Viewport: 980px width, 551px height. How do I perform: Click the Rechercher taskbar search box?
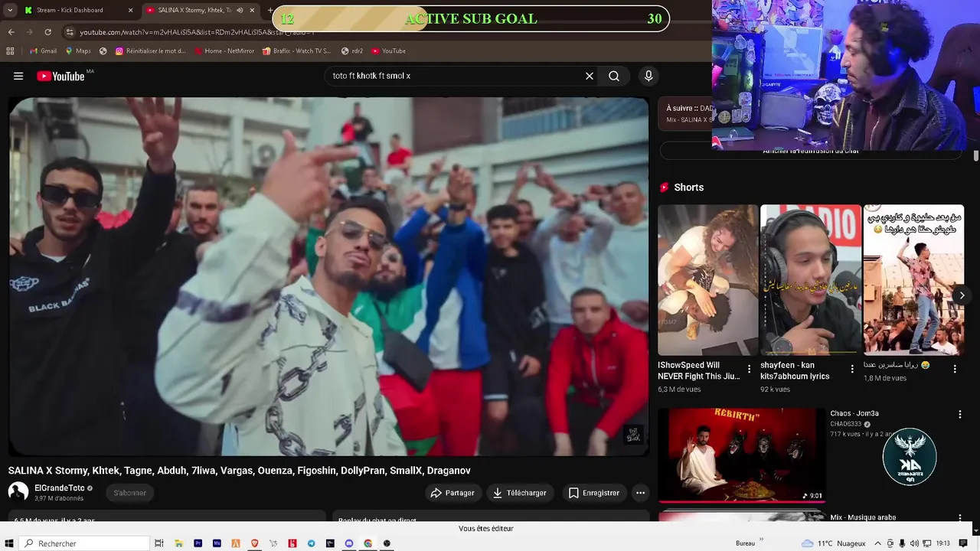(84, 543)
